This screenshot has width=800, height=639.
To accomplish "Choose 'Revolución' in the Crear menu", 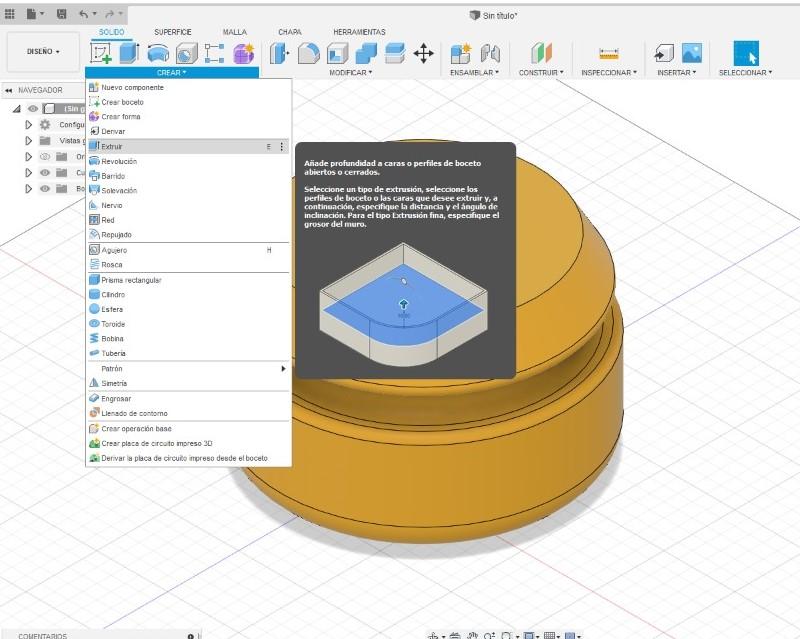I will [189, 161].
